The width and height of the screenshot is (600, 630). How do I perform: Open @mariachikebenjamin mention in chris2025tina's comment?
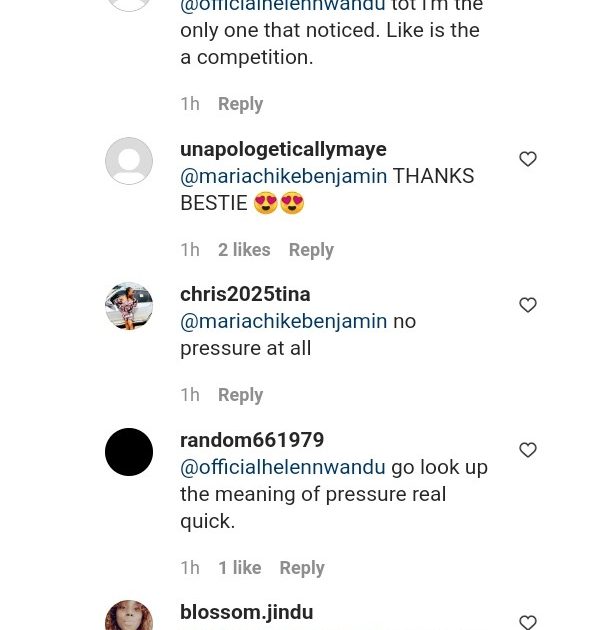coord(283,322)
